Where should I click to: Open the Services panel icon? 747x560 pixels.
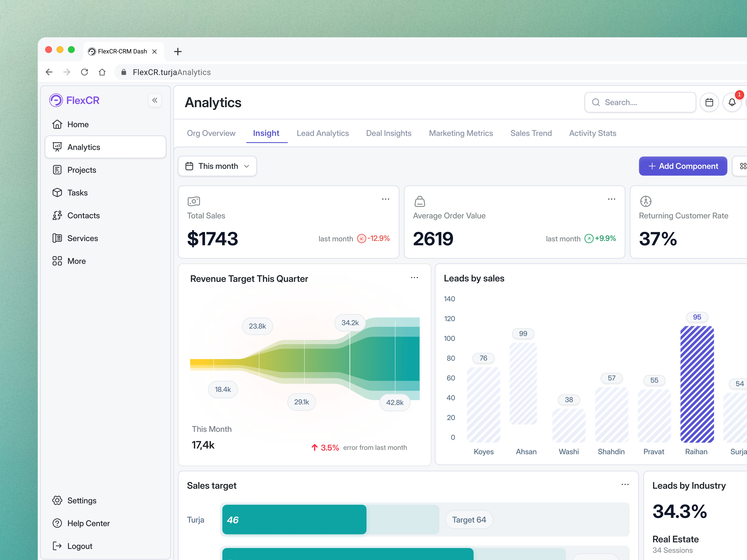(x=57, y=238)
